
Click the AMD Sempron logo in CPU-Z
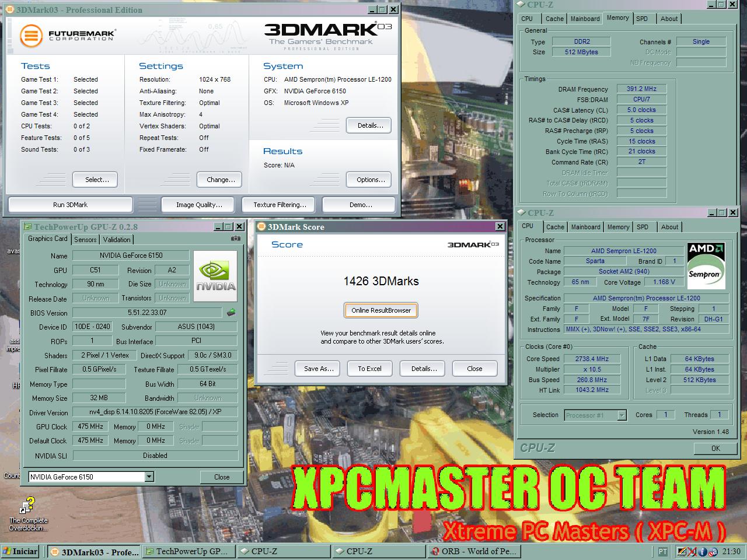706,265
